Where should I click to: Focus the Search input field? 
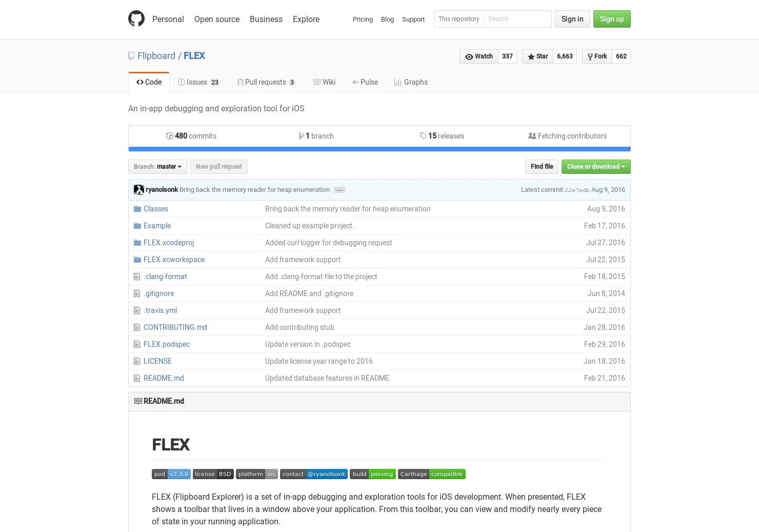[517, 19]
